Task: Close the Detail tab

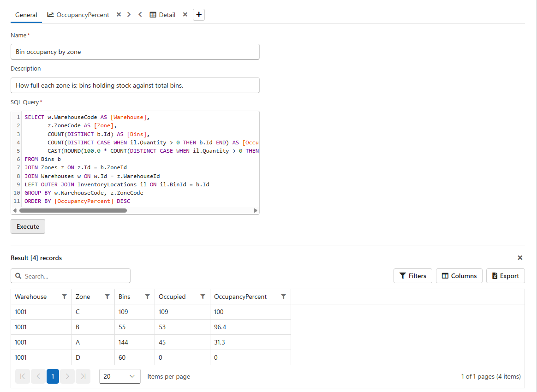Action: [185, 14]
